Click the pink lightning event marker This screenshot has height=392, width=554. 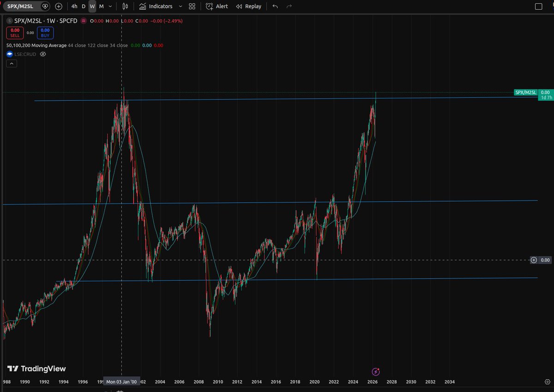coord(376,371)
